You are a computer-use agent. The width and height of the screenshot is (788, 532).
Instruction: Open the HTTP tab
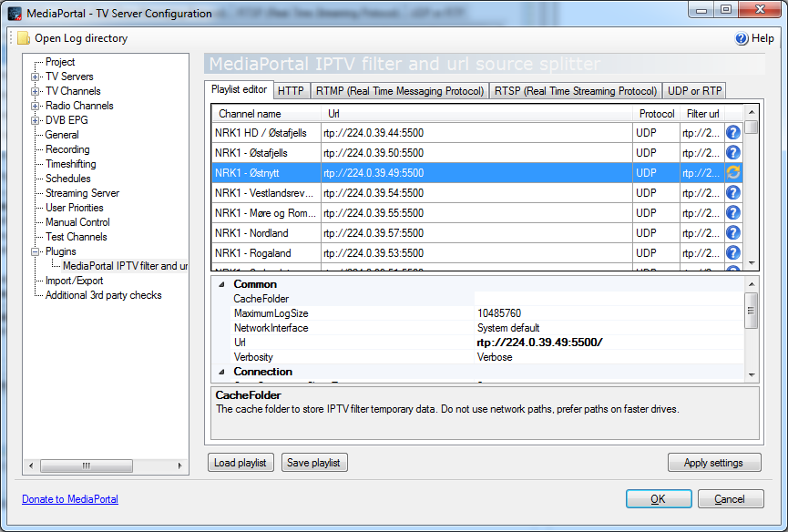pos(291,91)
